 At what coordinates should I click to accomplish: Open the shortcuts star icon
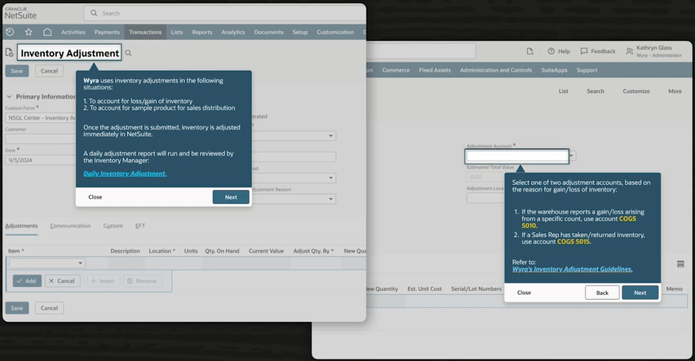point(28,32)
